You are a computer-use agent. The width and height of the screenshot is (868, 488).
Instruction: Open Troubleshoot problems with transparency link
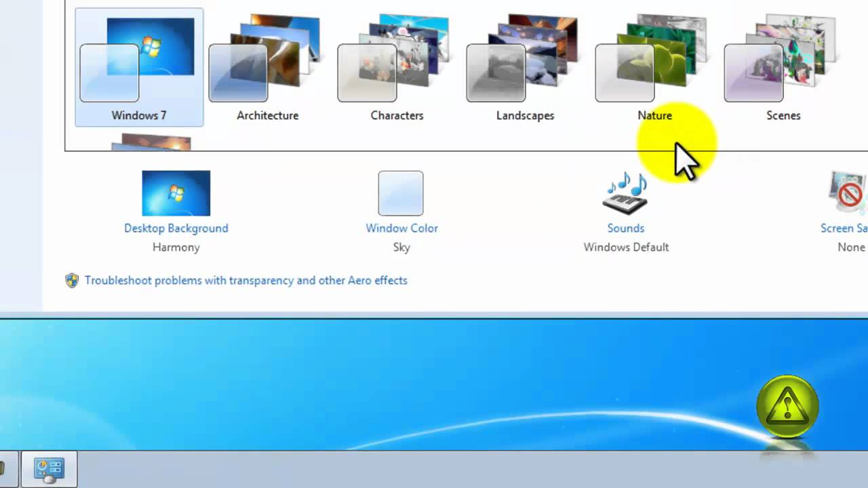click(x=245, y=281)
